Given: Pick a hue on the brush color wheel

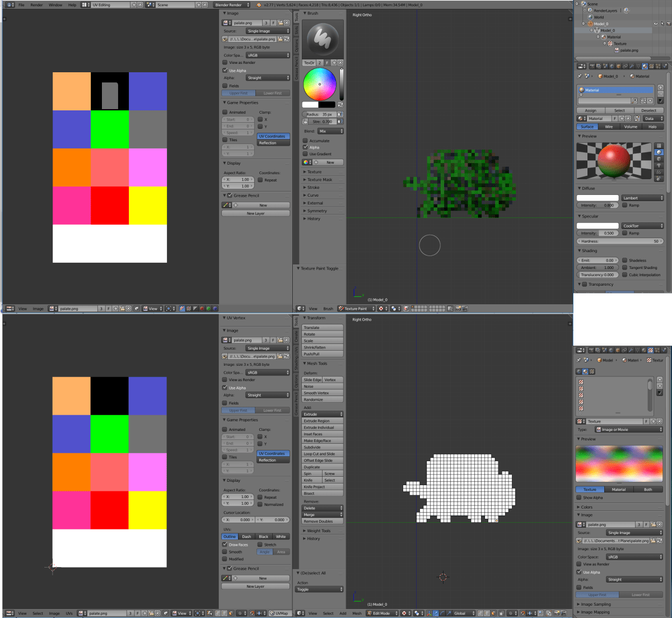Looking at the screenshot, I should tap(320, 84).
